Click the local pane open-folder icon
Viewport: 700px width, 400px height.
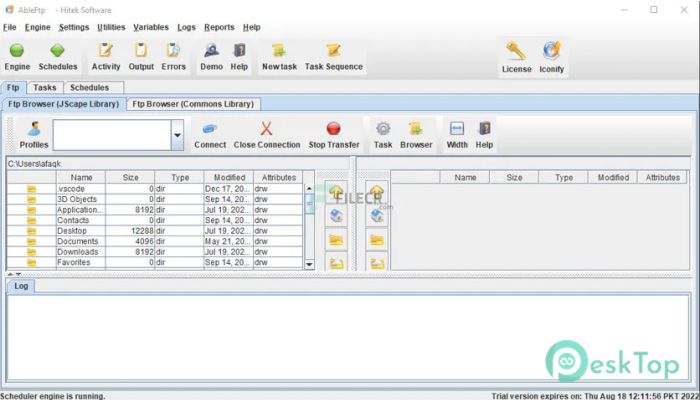[x=336, y=240]
